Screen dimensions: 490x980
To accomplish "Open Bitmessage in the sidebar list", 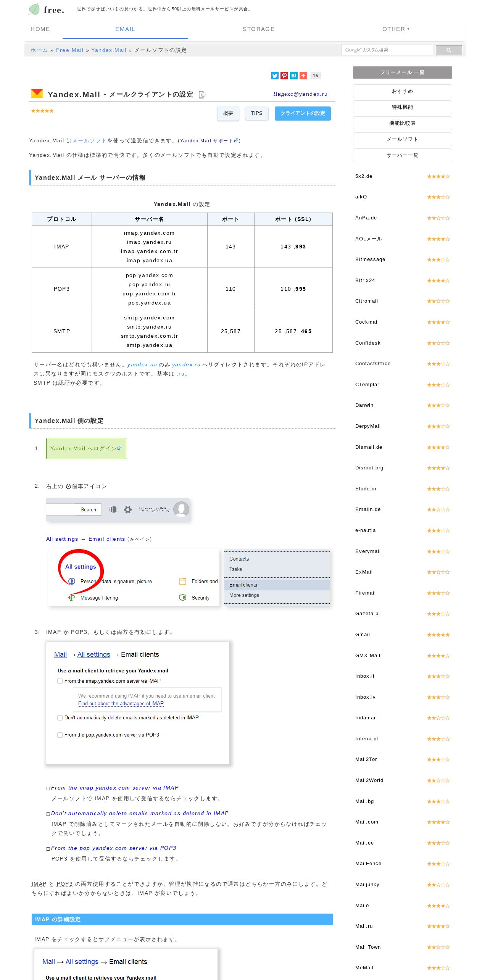I will (x=370, y=260).
